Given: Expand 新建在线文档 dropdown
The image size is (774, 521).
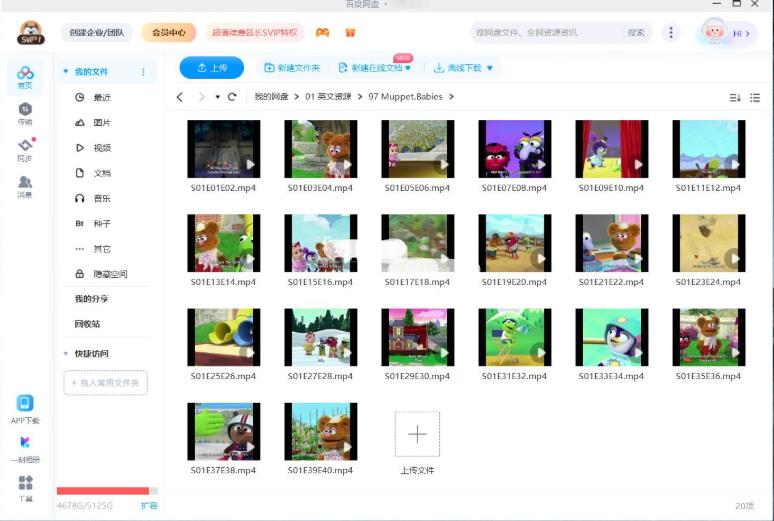Looking at the screenshot, I should coord(408,68).
